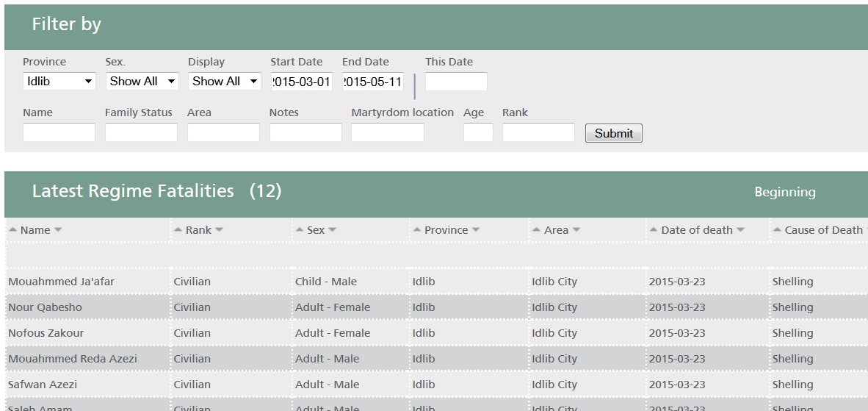Screen dimensions: 868x411
Task: Sort Rank column ascending arrow
Action: [x=178, y=230]
